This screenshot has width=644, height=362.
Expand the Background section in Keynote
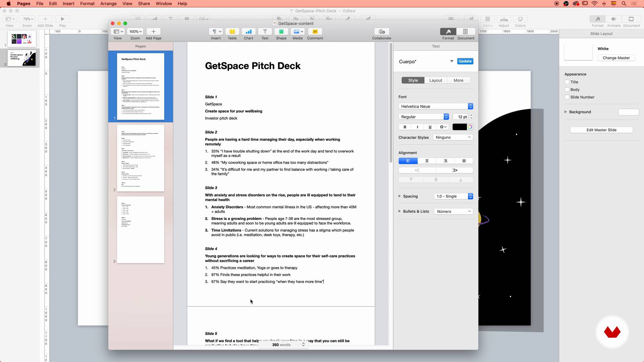click(x=566, y=112)
